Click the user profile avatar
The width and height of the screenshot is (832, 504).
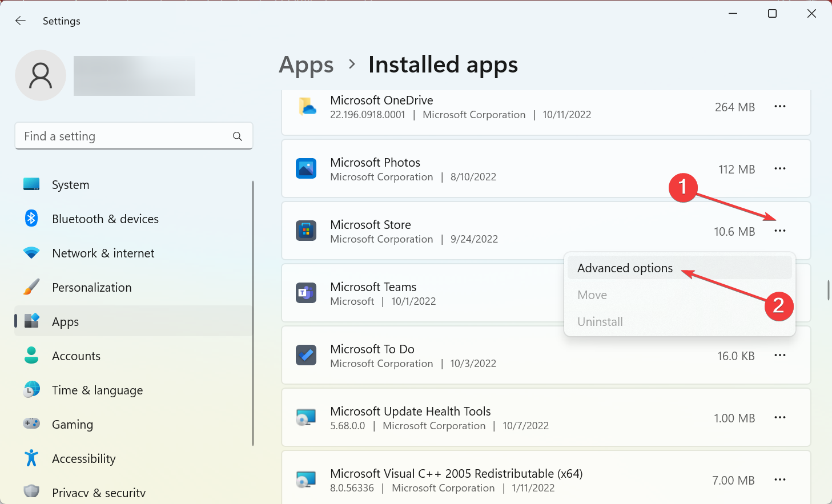click(x=41, y=75)
